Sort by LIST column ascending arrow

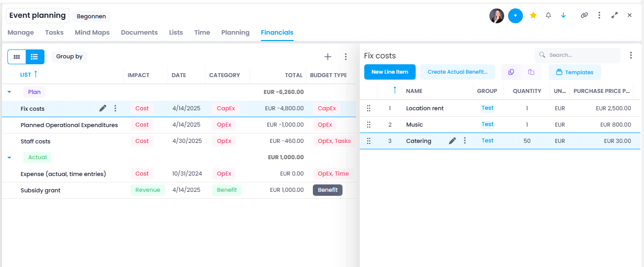36,75
